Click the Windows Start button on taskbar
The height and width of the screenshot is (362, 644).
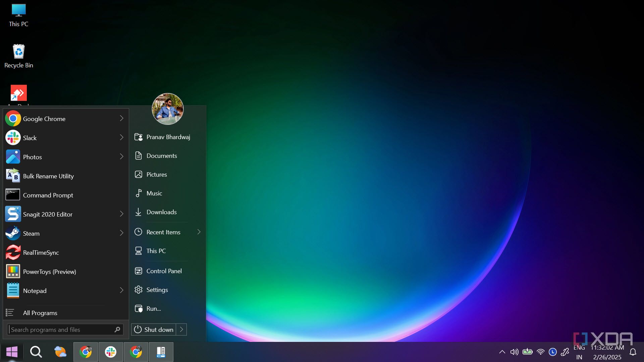[x=12, y=352]
